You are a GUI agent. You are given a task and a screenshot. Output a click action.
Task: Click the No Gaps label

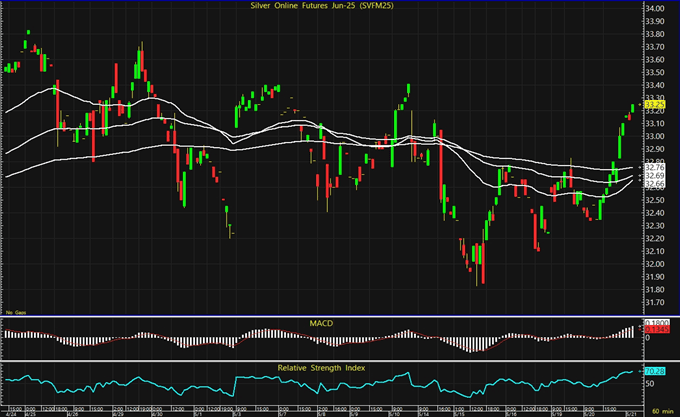(x=15, y=314)
